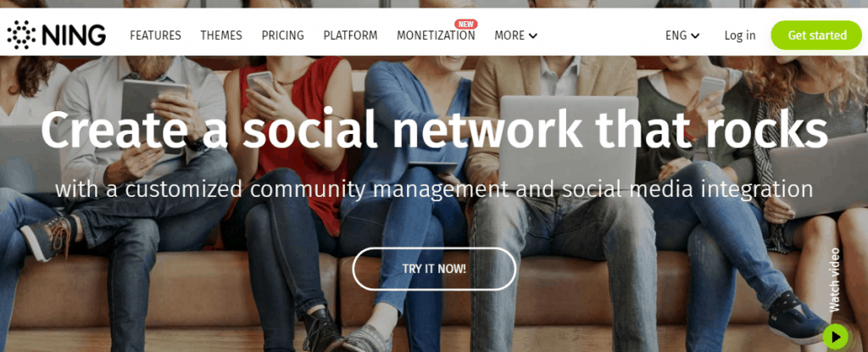Open the ENG language dropdown chevron
The width and height of the screenshot is (868, 352).
(x=695, y=36)
